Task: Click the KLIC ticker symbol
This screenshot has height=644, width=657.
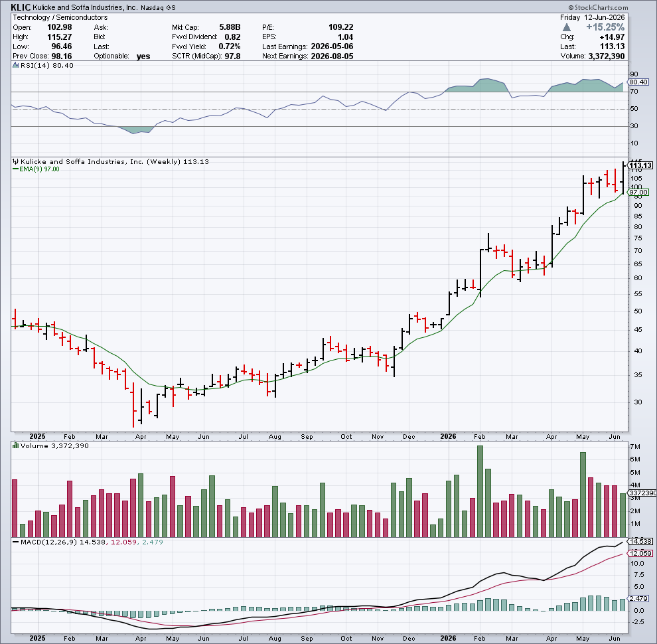Action: click(21, 7)
